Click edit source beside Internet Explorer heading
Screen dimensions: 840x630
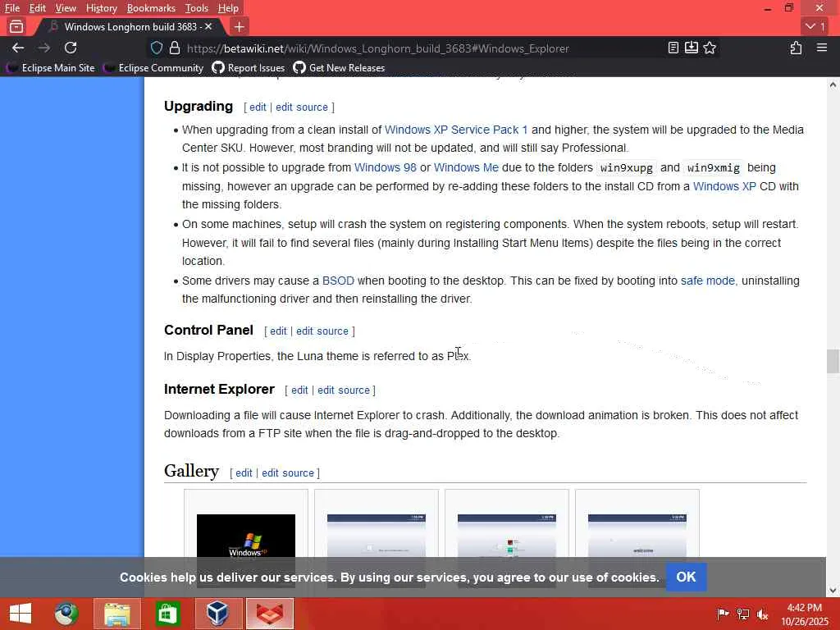[344, 390]
